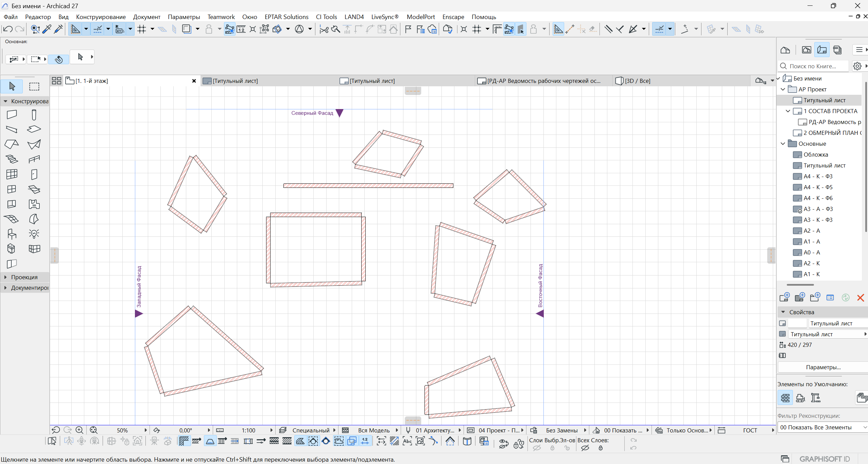Screen dimensions: 868x464
Task: Select the Column tool in toolbox
Action: point(34,114)
